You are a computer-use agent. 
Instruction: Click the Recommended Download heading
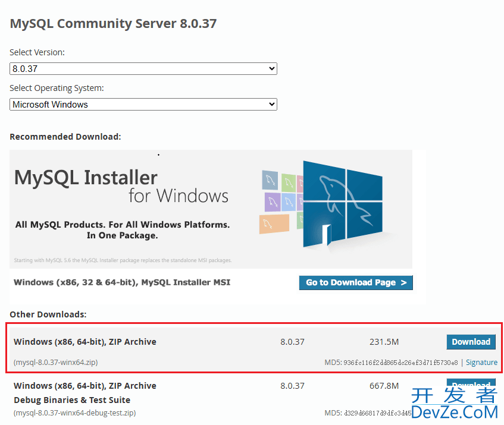[x=65, y=137]
